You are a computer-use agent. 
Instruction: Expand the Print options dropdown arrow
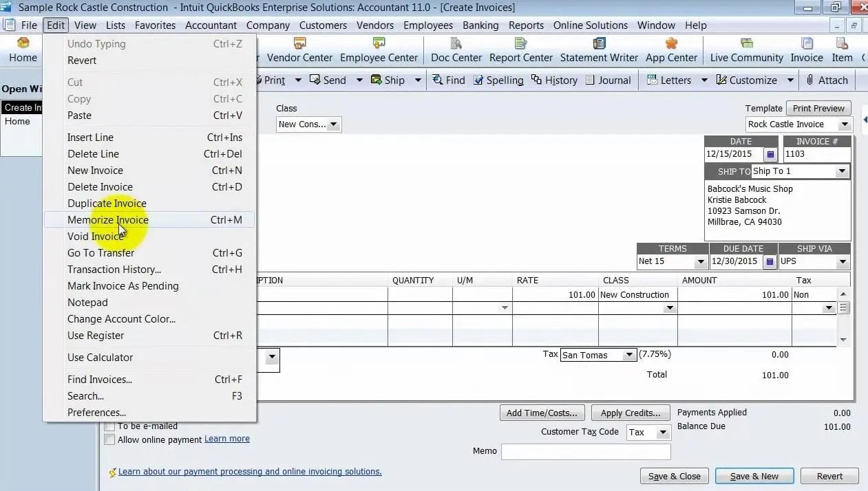point(298,80)
